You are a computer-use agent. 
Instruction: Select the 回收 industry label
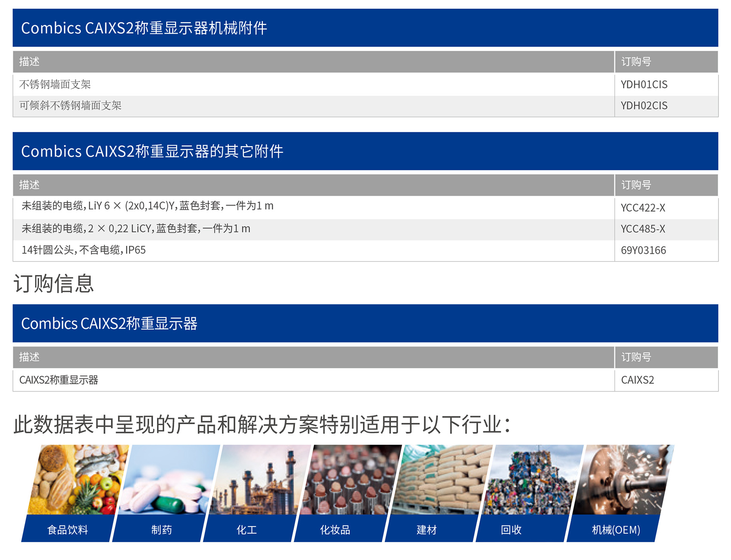click(511, 529)
